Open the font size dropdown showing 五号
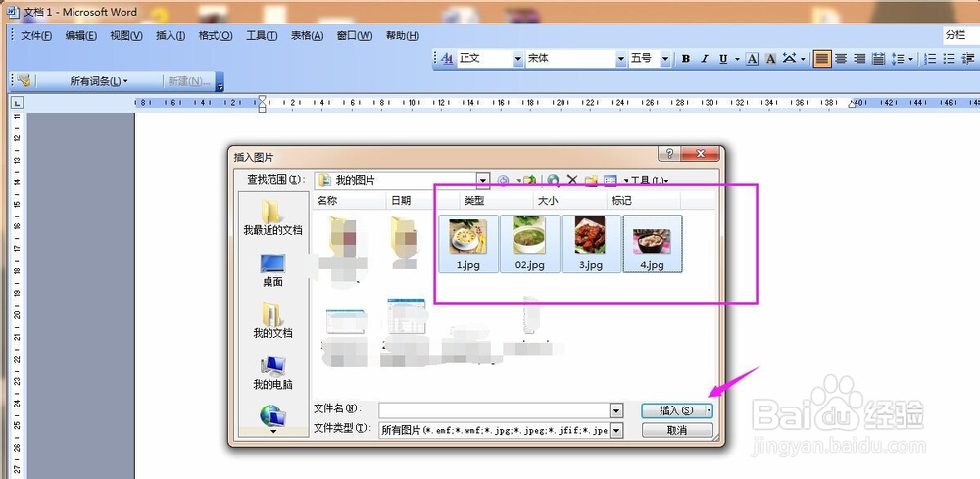980x479 pixels. (x=665, y=59)
